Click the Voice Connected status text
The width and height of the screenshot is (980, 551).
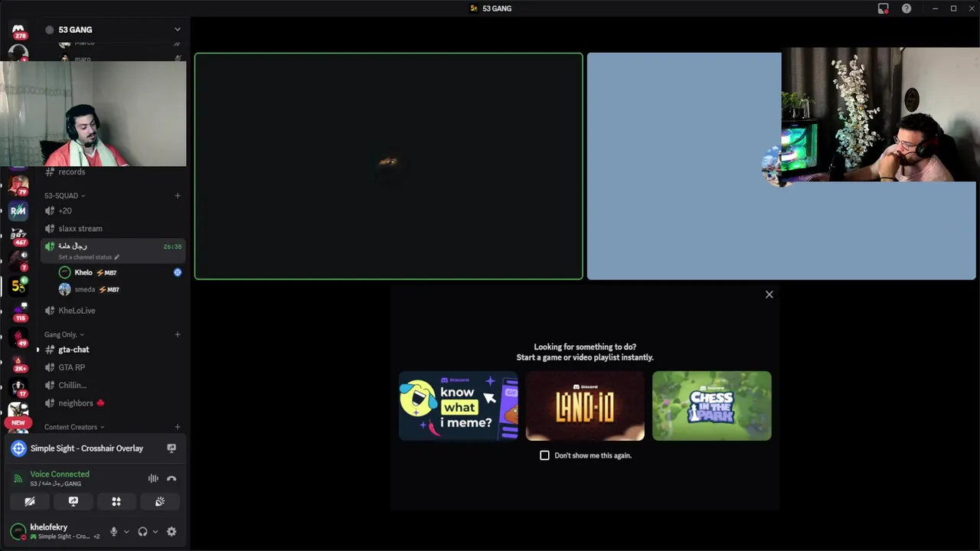point(60,474)
